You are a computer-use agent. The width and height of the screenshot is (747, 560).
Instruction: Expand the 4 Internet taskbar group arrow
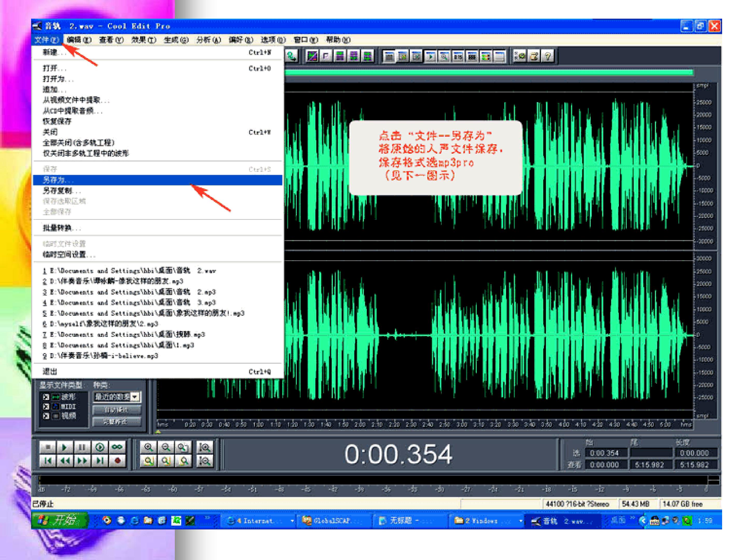(x=292, y=521)
